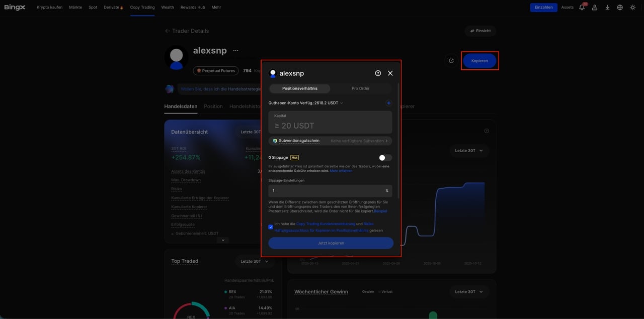The image size is (644, 319).
Task: Enable the 0 Slippage toggle
Action: tap(385, 158)
